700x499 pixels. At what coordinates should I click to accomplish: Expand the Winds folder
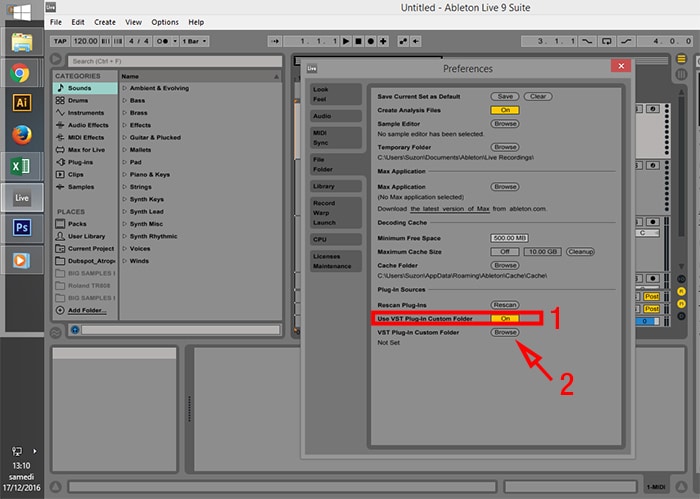125,261
